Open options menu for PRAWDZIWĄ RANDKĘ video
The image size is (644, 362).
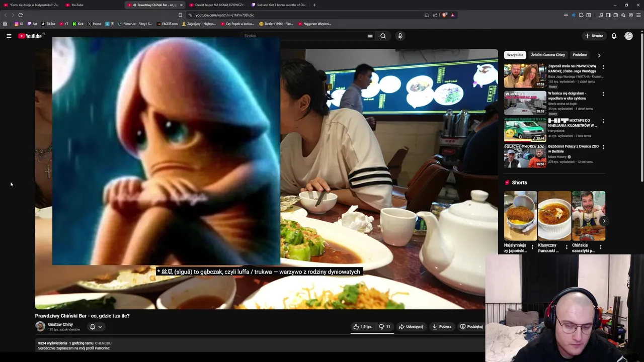point(603,67)
